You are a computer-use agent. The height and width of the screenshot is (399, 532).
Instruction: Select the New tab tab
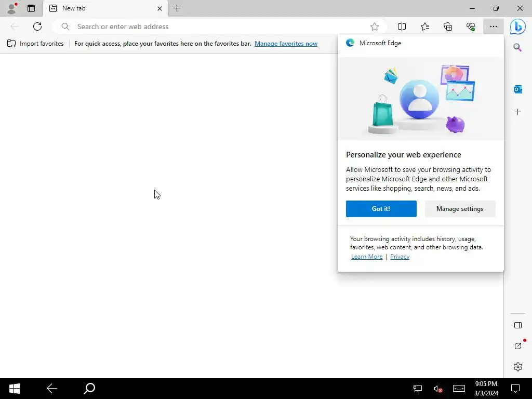[x=105, y=8]
